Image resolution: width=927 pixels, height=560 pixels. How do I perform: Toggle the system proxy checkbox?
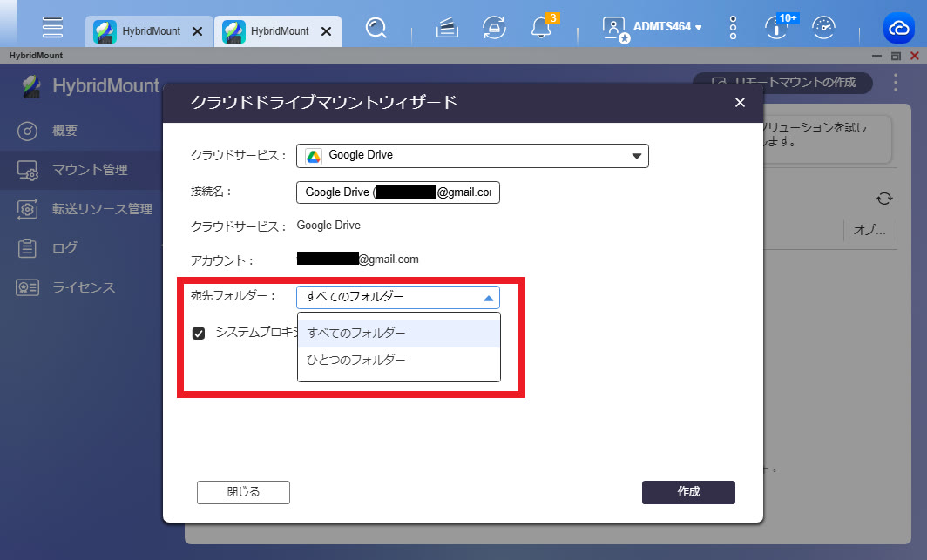[199, 333]
